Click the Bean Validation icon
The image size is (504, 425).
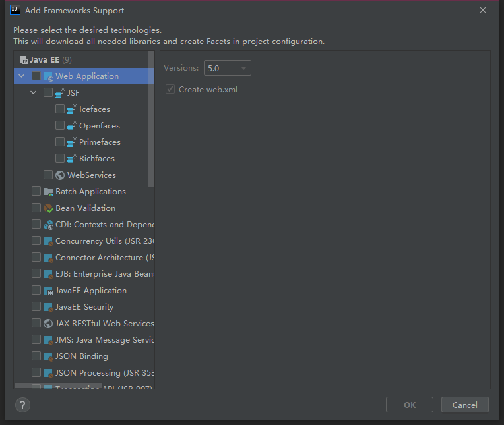point(48,208)
